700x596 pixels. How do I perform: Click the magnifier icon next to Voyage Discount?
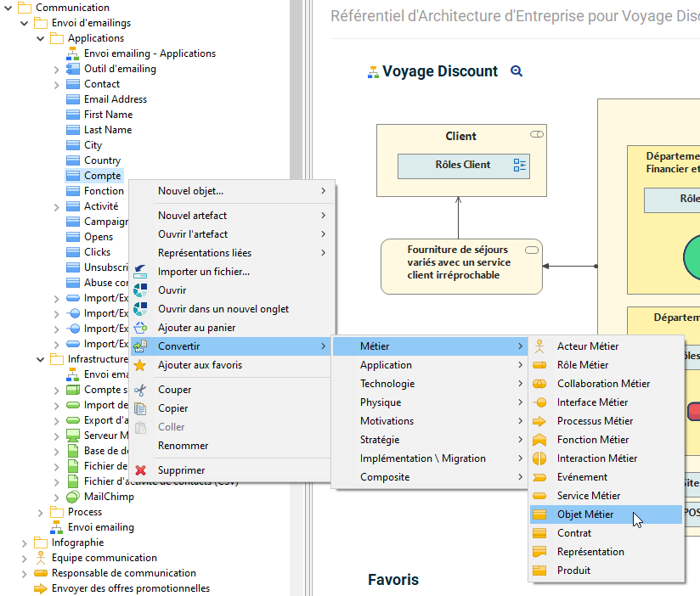517,71
